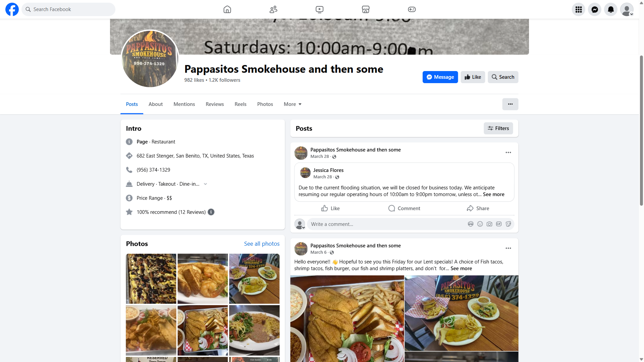This screenshot has width=644, height=362.
Task: Open the See all photos link
Action: pyautogui.click(x=262, y=244)
